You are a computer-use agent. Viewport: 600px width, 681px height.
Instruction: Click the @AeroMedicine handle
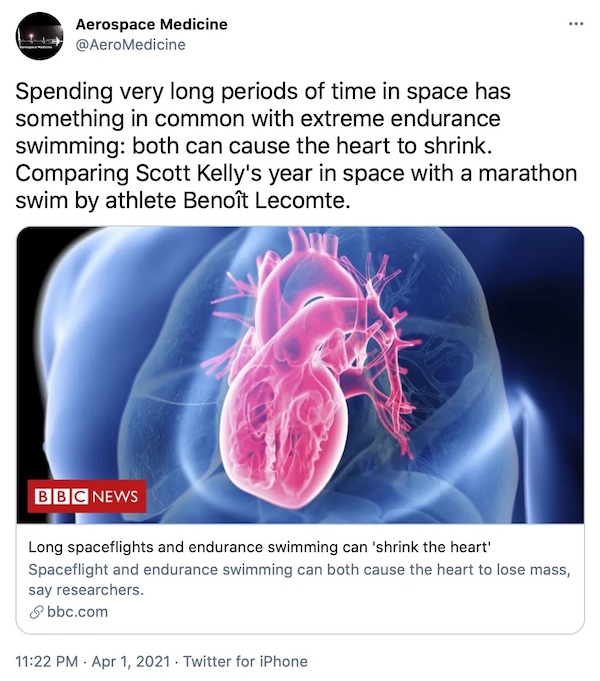tap(130, 44)
